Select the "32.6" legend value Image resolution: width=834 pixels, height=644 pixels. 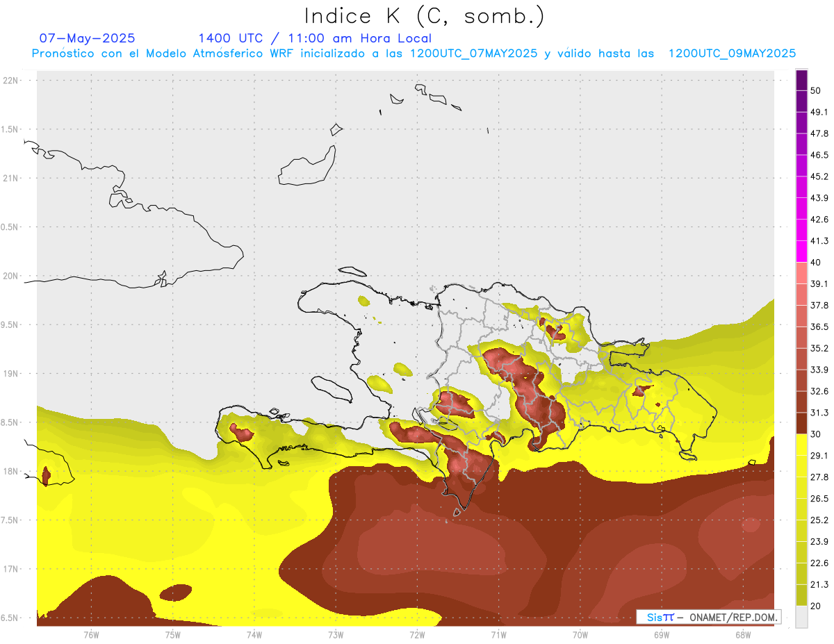pyautogui.click(x=819, y=391)
